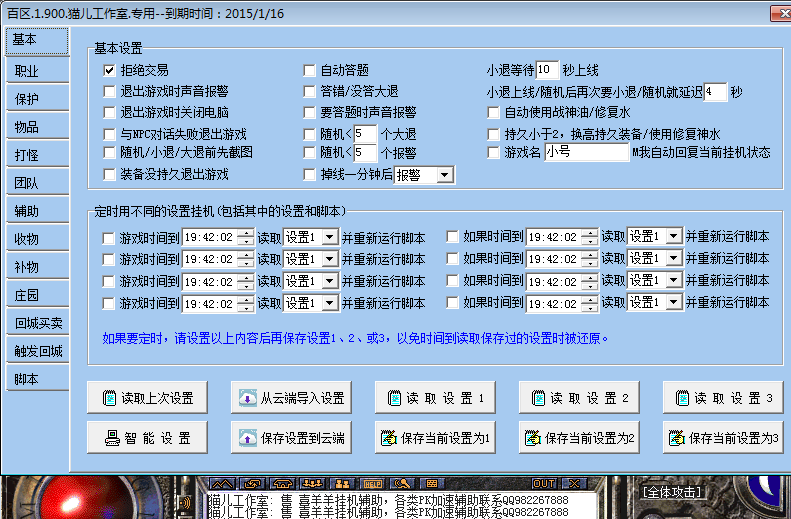791x519 pixels.
Task: Click 读取设置2 button
Action: [579, 398]
